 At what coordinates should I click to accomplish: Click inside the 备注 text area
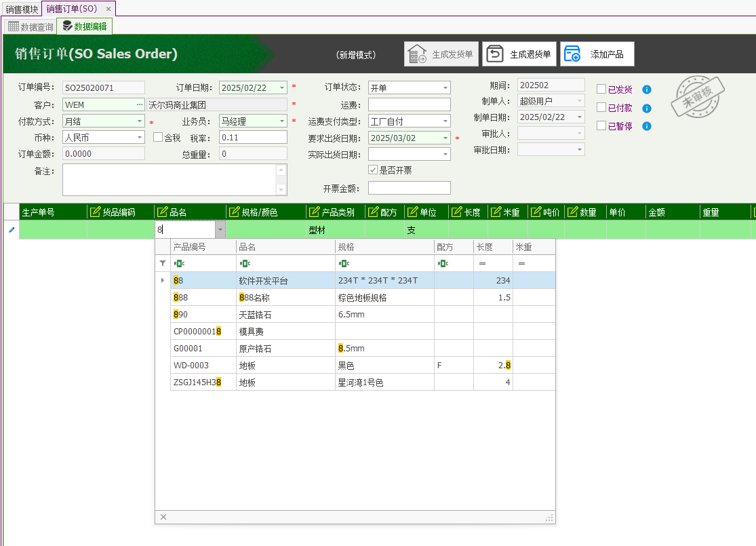pos(170,180)
